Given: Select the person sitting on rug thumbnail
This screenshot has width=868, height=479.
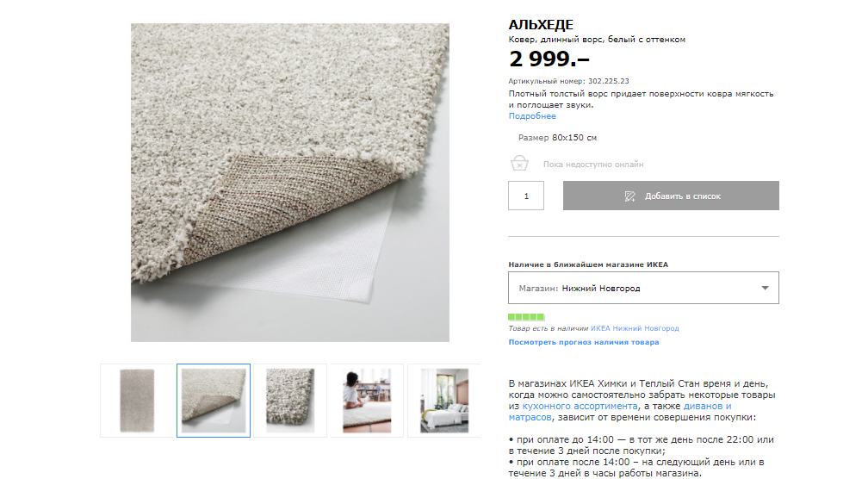Looking at the screenshot, I should click(367, 401).
